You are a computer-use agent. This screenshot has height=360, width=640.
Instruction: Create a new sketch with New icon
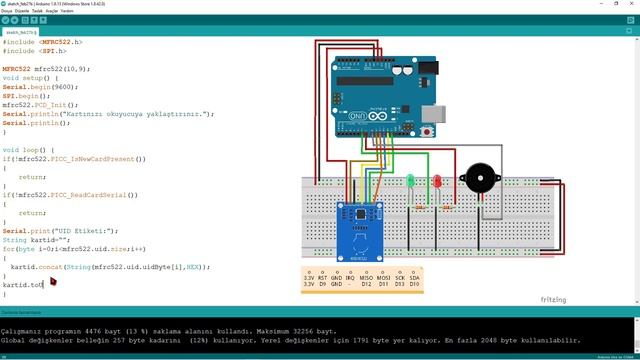click(x=25, y=20)
